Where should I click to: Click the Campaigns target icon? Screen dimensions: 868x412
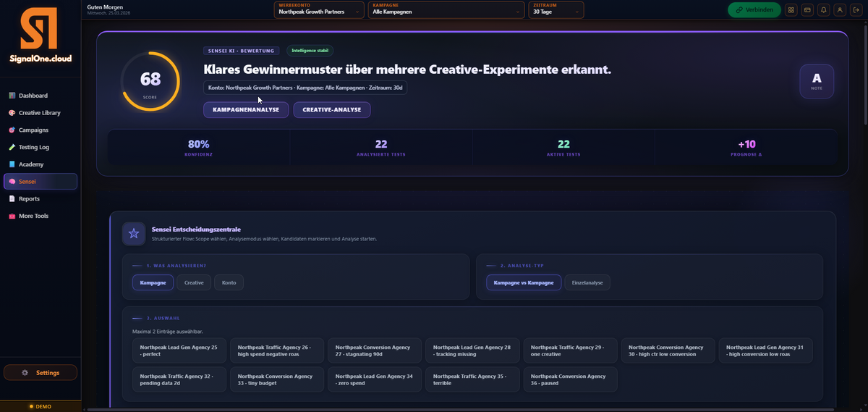(x=12, y=130)
